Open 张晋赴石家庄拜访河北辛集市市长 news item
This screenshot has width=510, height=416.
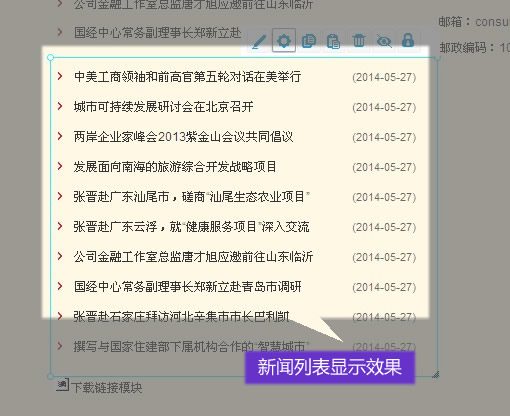click(x=181, y=316)
